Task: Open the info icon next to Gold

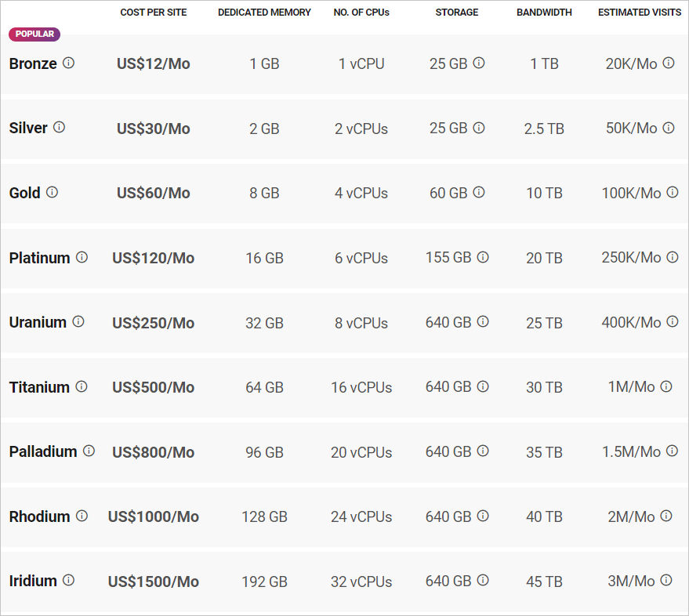Action: (52, 192)
